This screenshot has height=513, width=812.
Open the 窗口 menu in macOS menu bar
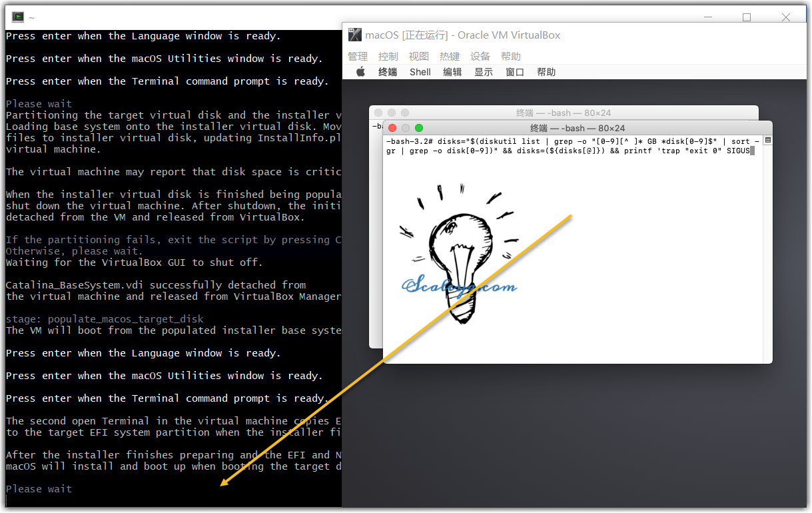pyautogui.click(x=515, y=72)
